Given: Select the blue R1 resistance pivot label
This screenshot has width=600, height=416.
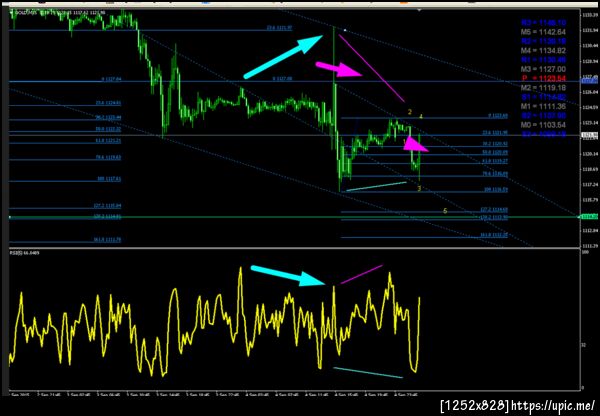Looking at the screenshot, I should (x=543, y=60).
